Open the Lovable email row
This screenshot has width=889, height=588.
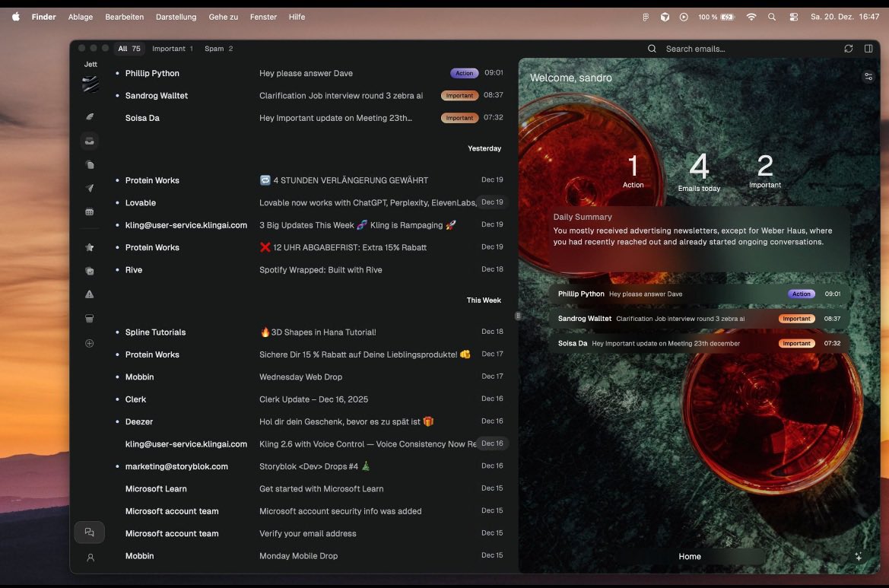(310, 202)
